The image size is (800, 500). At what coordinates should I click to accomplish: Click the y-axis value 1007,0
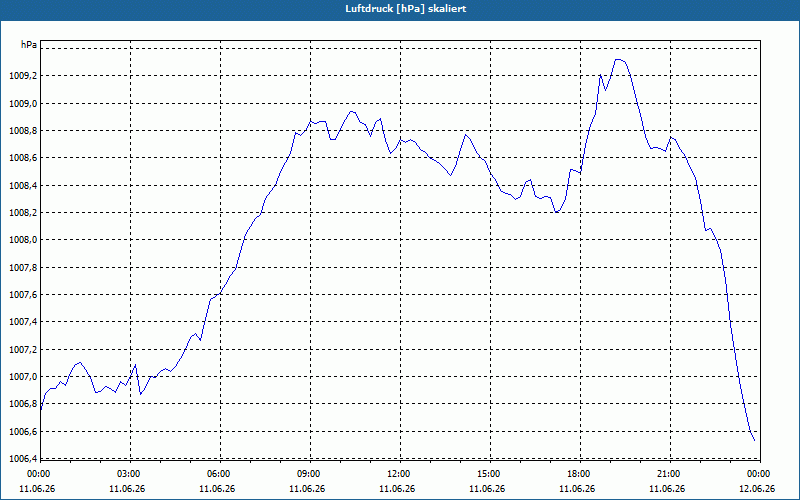click(x=23, y=377)
